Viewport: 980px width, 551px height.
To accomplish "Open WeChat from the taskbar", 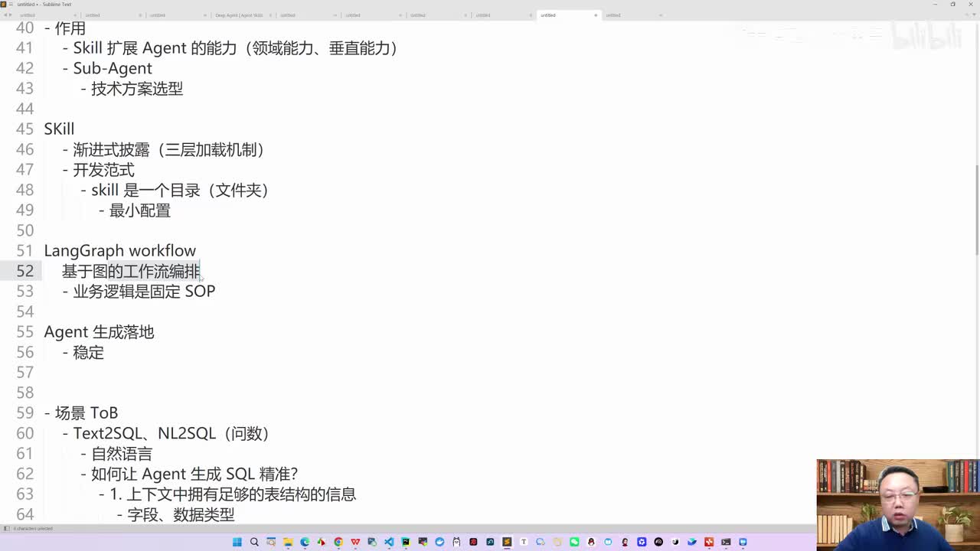I will pyautogui.click(x=574, y=542).
